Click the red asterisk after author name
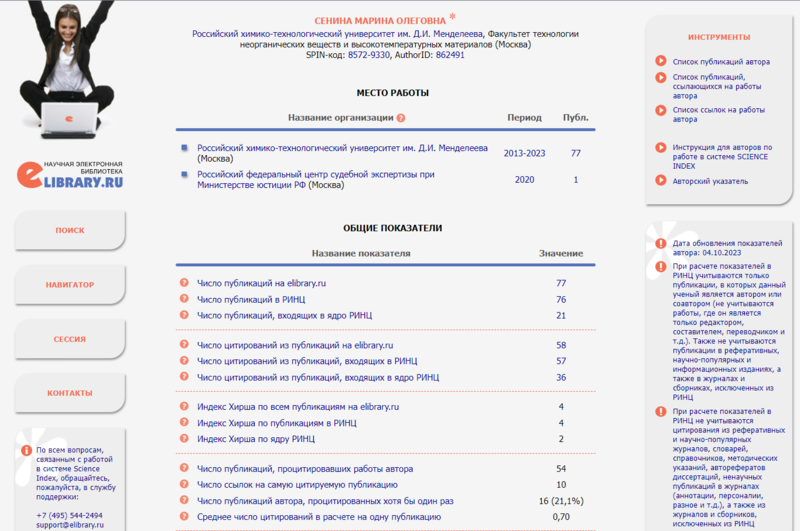800x531 pixels. [x=452, y=17]
